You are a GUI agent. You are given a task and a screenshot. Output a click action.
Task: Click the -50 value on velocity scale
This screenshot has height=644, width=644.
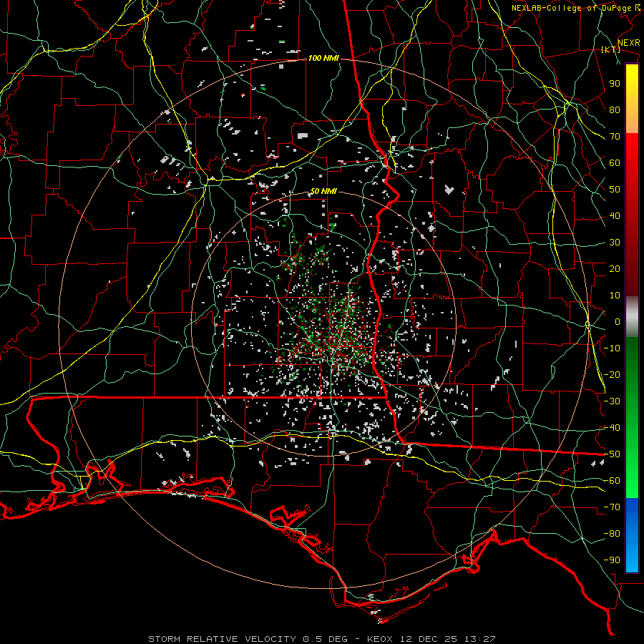(x=612, y=454)
